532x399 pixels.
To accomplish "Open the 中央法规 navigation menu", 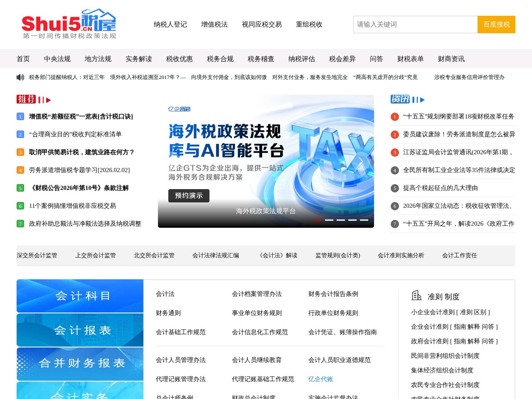I will [57, 59].
